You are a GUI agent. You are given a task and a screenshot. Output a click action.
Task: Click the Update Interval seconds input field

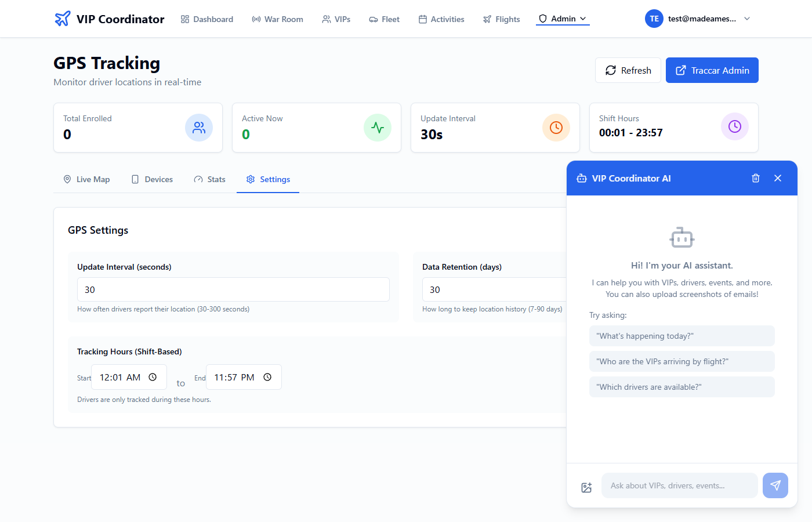point(233,289)
